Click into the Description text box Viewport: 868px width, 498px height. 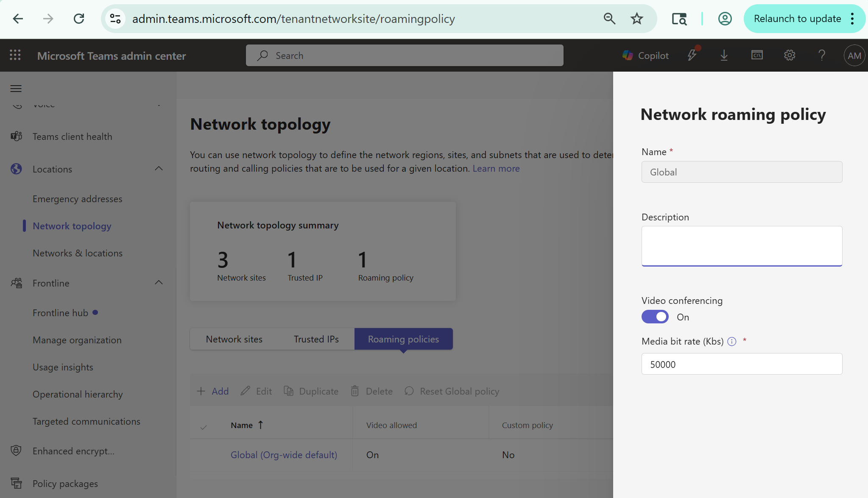[x=741, y=246]
